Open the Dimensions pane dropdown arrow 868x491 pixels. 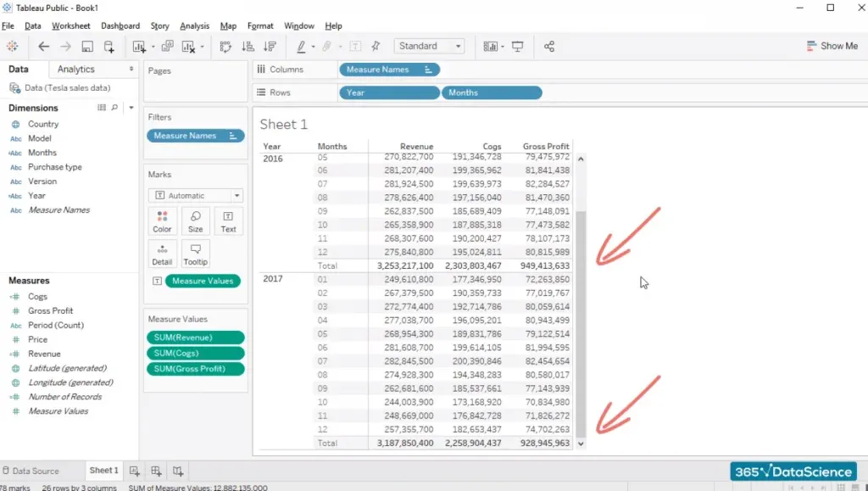tap(131, 108)
